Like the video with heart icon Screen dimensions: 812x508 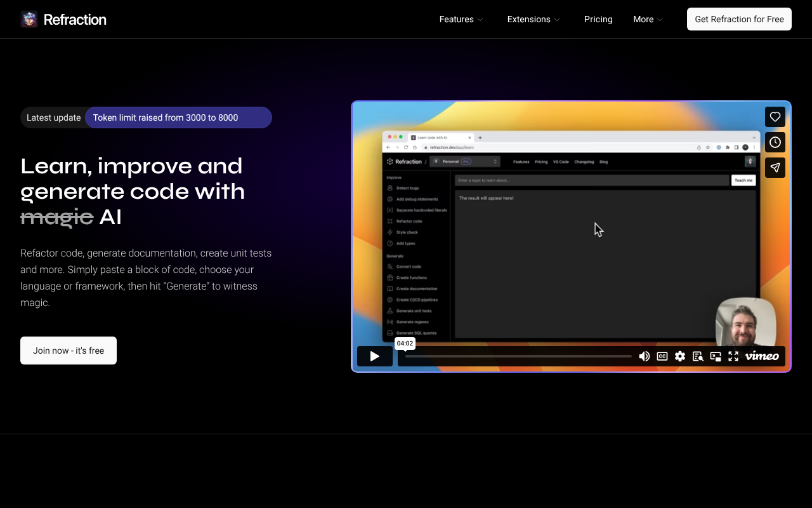click(x=775, y=117)
